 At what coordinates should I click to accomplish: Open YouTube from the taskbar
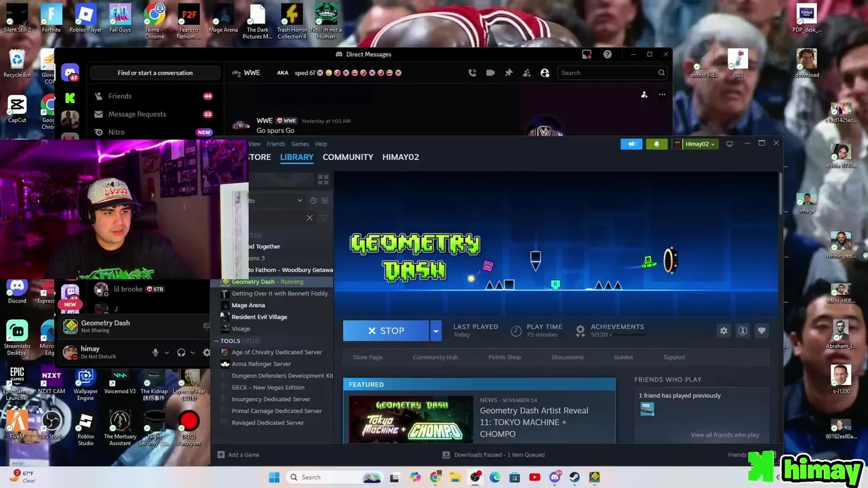[x=534, y=477]
